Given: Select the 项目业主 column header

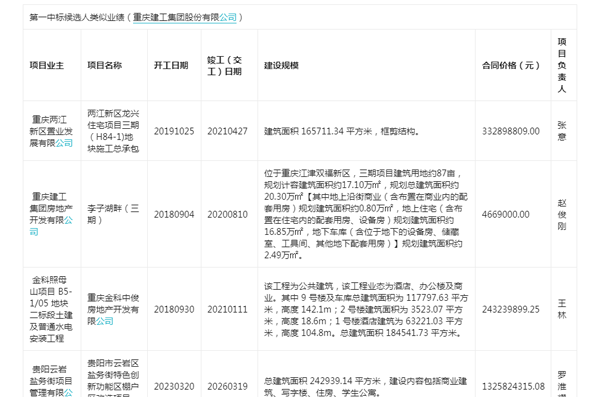Looking at the screenshot, I should pos(47,65).
